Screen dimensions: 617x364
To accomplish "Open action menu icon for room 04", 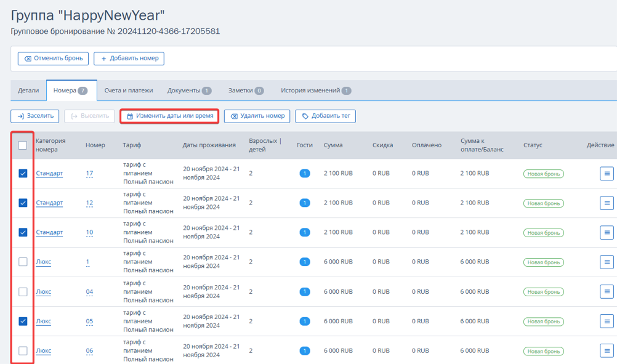I will (x=607, y=291).
